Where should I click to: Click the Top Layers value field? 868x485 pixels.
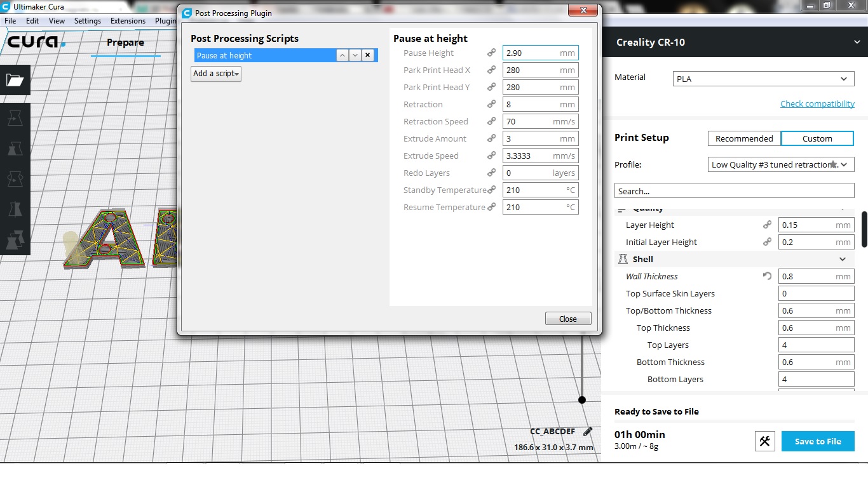817,345
